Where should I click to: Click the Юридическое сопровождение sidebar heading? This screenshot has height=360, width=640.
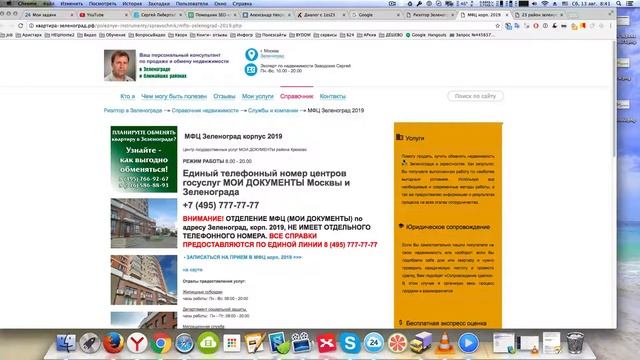pyautogui.click(x=448, y=227)
